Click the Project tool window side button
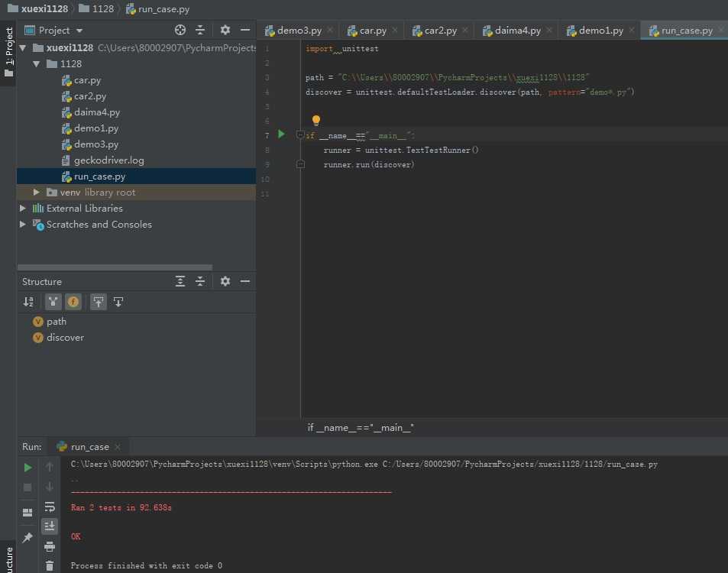The width and height of the screenshot is (728, 573). point(8,53)
